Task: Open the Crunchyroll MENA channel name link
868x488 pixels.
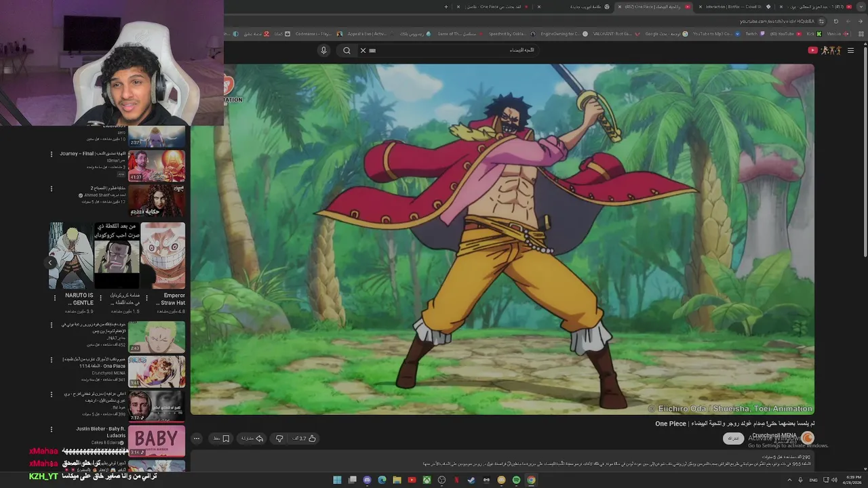Action: pos(774,435)
